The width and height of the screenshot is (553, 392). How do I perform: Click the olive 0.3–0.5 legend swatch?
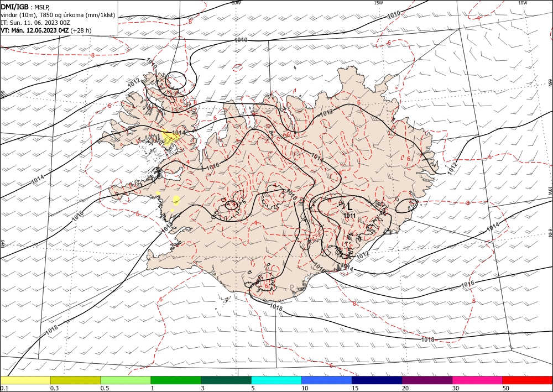click(x=75, y=380)
